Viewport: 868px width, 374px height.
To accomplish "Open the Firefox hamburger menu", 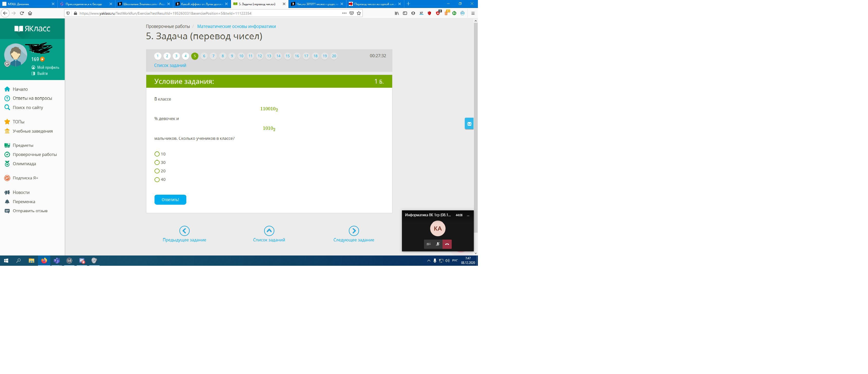I will click(x=473, y=13).
